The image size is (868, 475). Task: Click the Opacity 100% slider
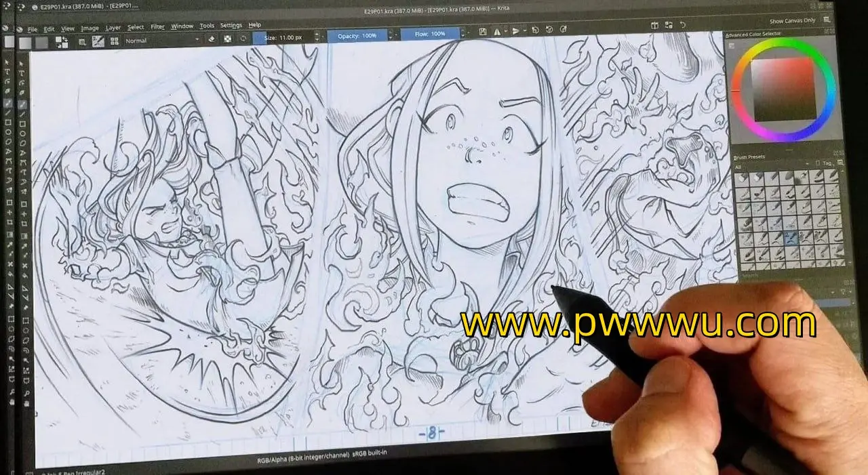click(357, 35)
